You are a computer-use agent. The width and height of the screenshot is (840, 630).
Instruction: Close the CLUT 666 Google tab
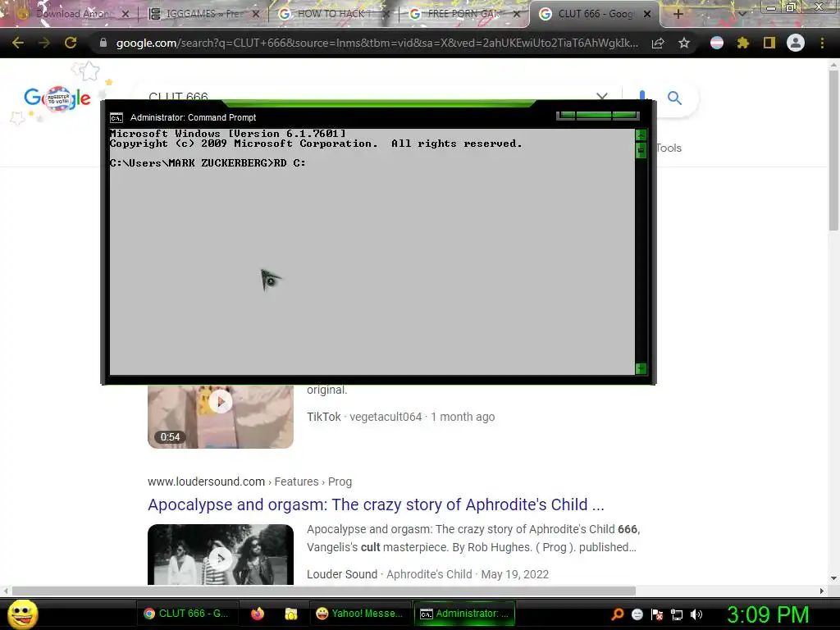(647, 14)
